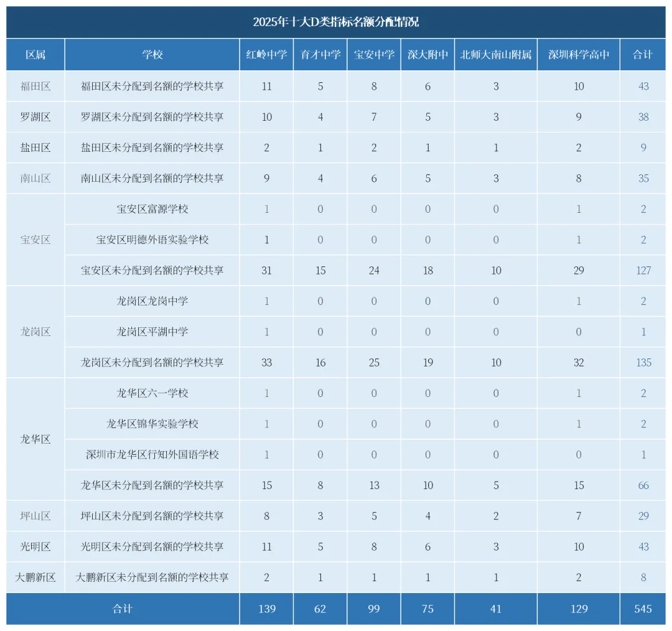This screenshot has height=631, width=672.
Task: Select the 深大附中 column header
Action: 427,54
